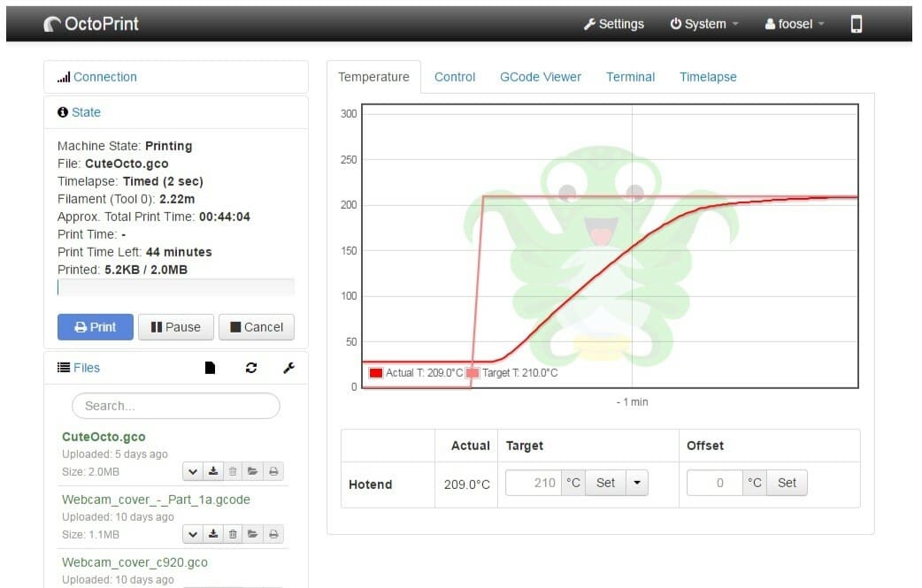Open Settings from the navbar
Image resolution: width=922 pixels, height=588 pixels.
[x=614, y=24]
